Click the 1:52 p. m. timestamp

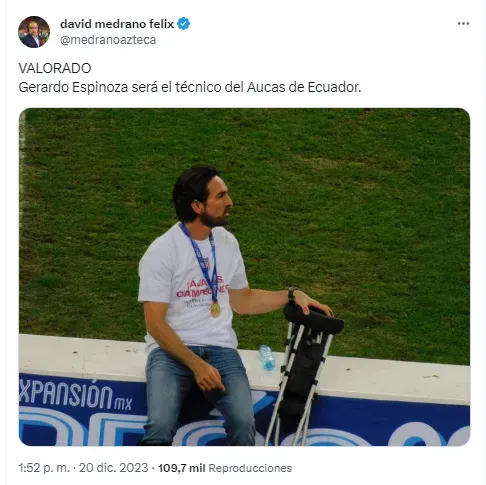point(44,468)
